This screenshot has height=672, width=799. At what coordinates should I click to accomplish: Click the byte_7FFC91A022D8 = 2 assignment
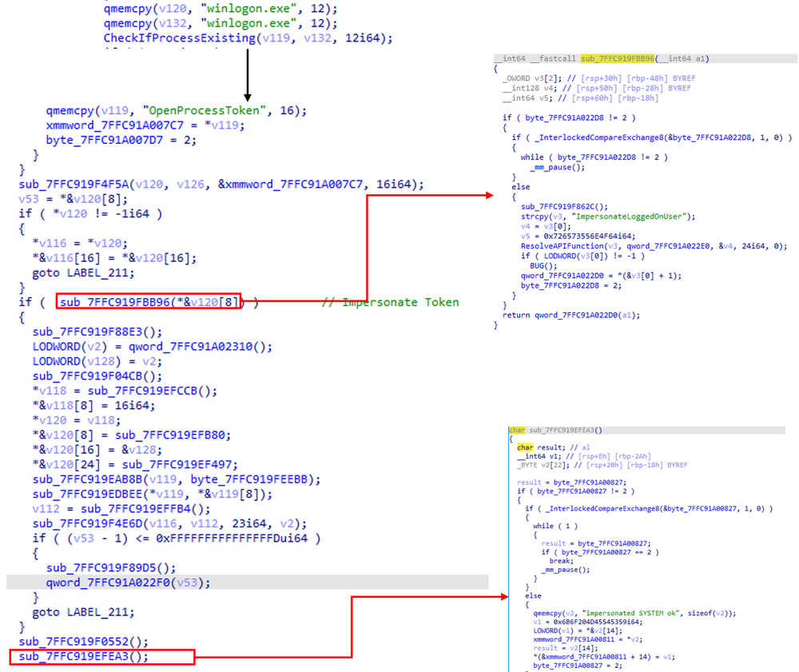(x=571, y=286)
